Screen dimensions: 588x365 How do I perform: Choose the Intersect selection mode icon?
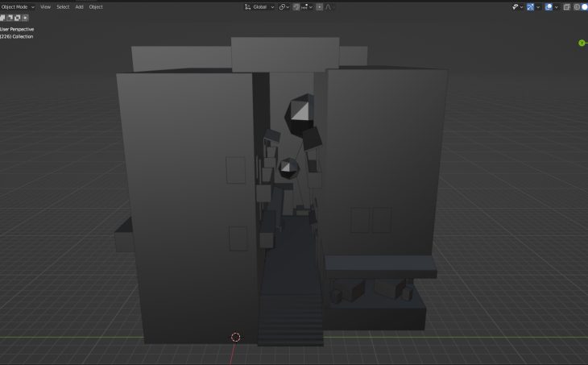coord(25,18)
